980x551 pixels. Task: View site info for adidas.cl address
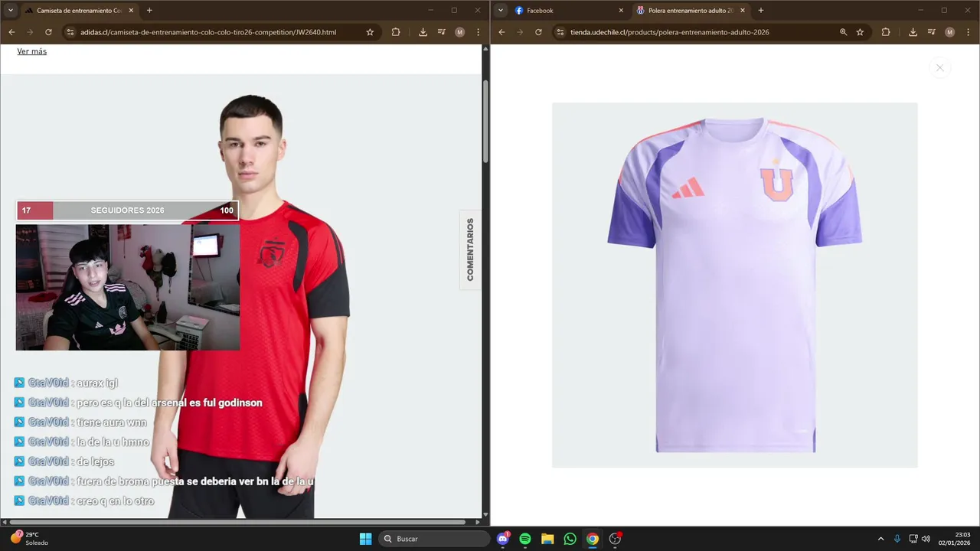coord(70,32)
